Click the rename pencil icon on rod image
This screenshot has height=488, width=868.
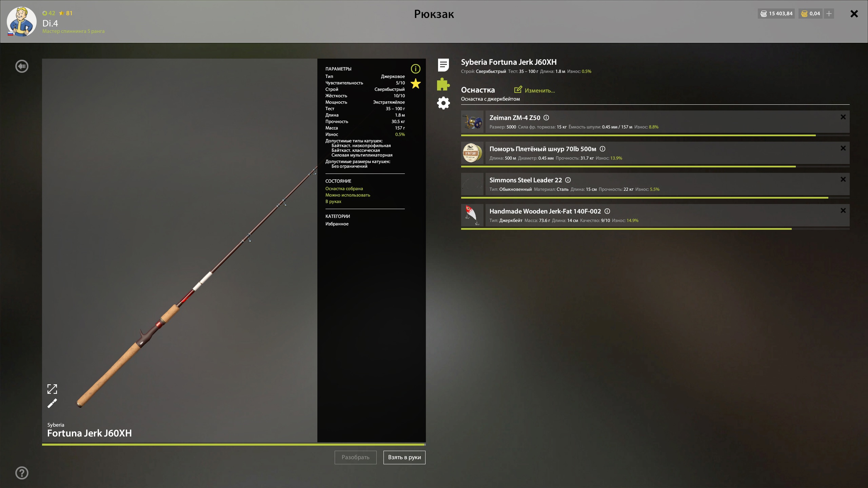tap(52, 403)
